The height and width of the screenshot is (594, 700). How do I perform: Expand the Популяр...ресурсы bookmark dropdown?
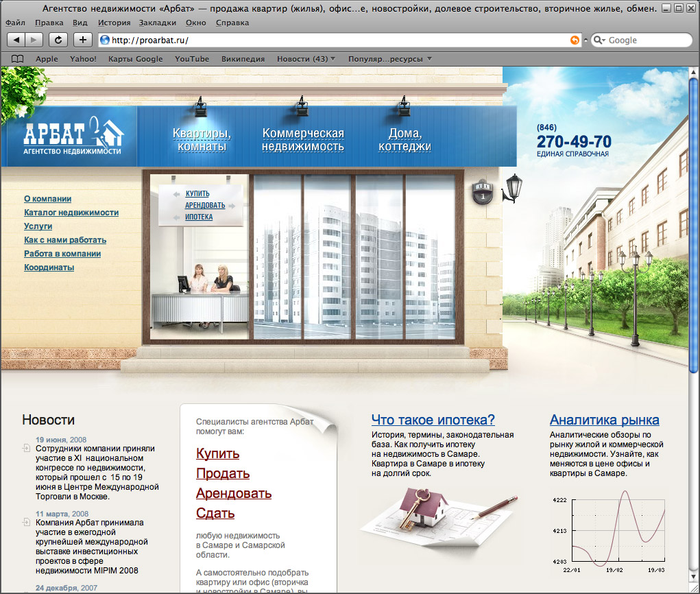click(x=429, y=59)
